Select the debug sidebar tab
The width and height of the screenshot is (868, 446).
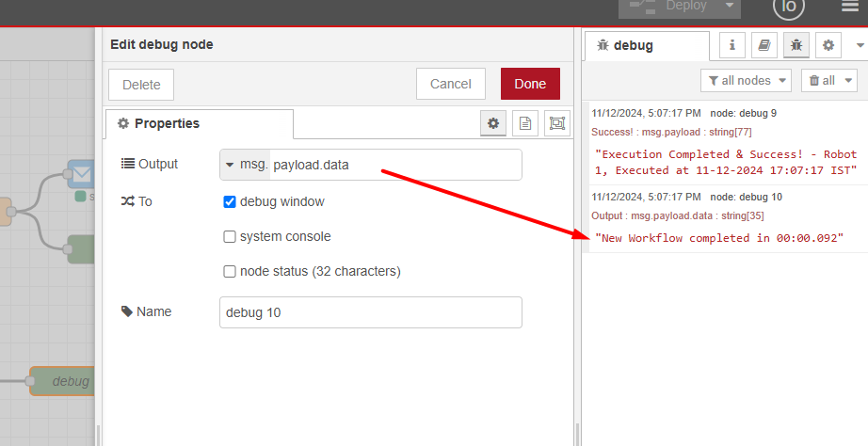coord(646,45)
